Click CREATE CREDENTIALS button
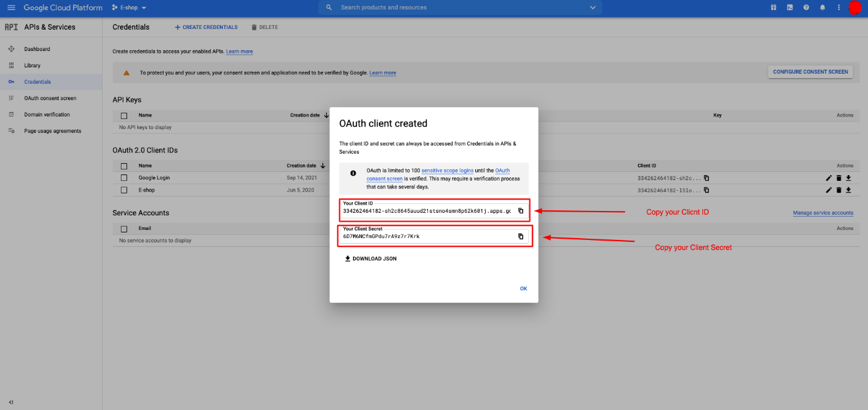868x410 pixels. point(206,27)
